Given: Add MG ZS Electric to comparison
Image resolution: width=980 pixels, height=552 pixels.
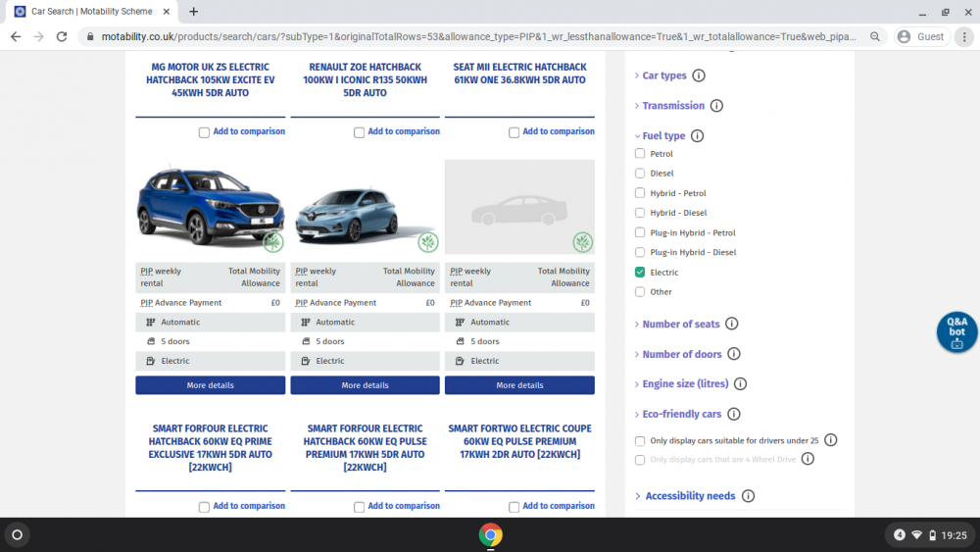Looking at the screenshot, I should click(204, 132).
